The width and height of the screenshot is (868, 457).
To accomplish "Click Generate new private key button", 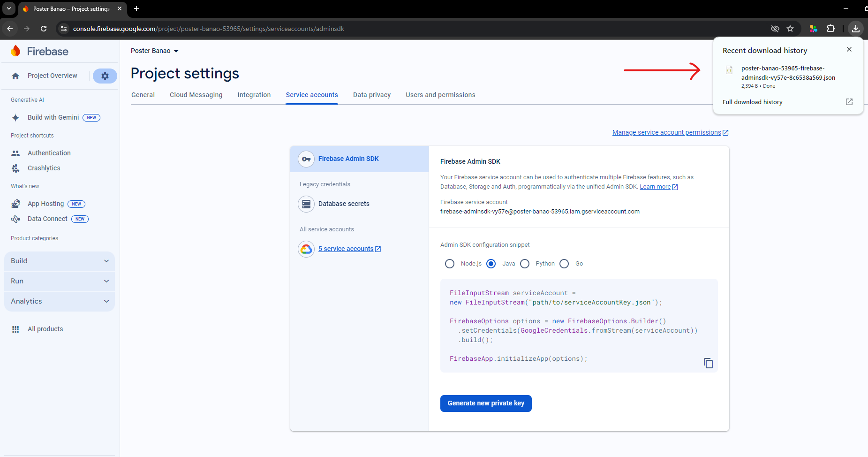I will [486, 404].
